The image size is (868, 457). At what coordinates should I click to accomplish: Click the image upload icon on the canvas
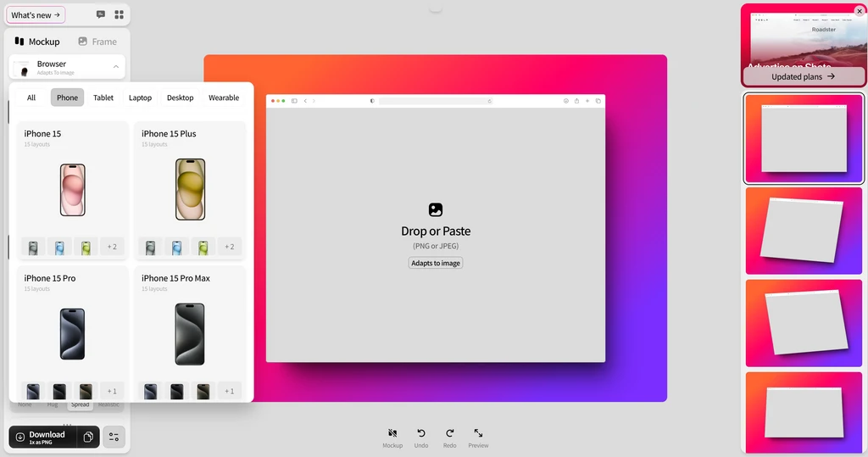[x=436, y=209]
